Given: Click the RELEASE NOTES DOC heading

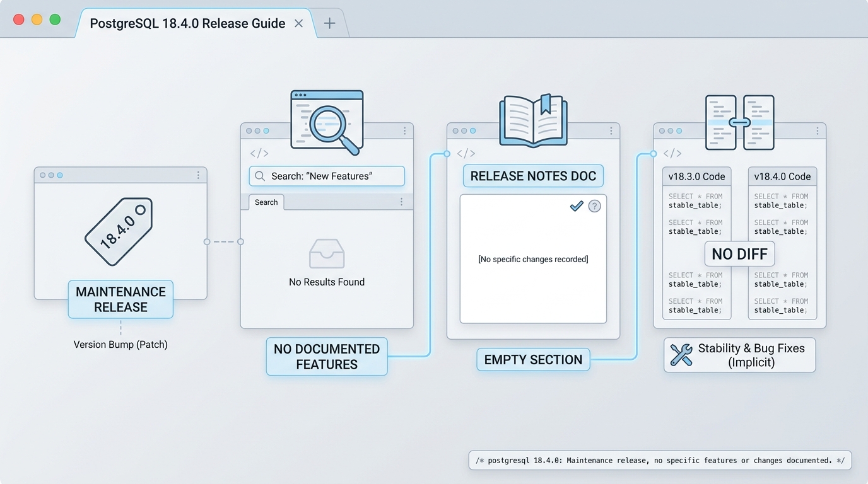Looking at the screenshot, I should click(x=533, y=176).
